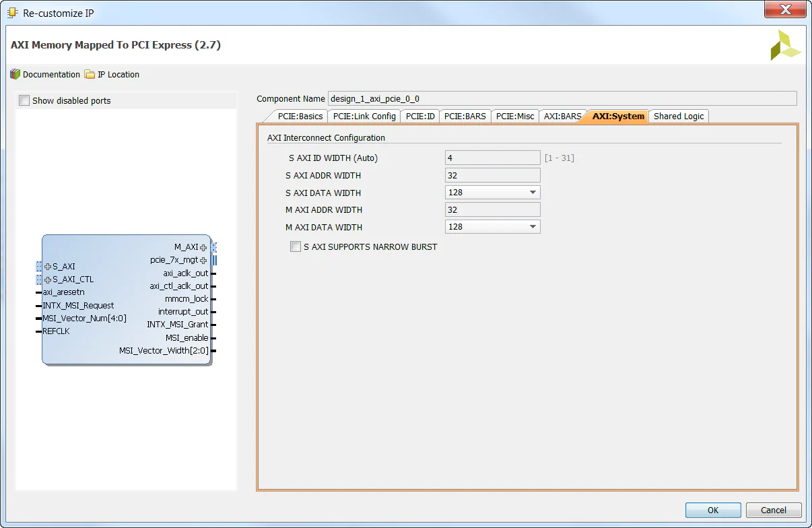Expand the pcie_7x_mgt interface
The height and width of the screenshot is (528, 812).
click(203, 260)
